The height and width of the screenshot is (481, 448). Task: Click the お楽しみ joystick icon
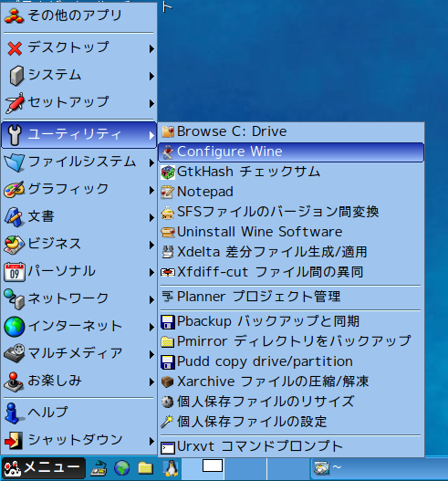pos(14,382)
